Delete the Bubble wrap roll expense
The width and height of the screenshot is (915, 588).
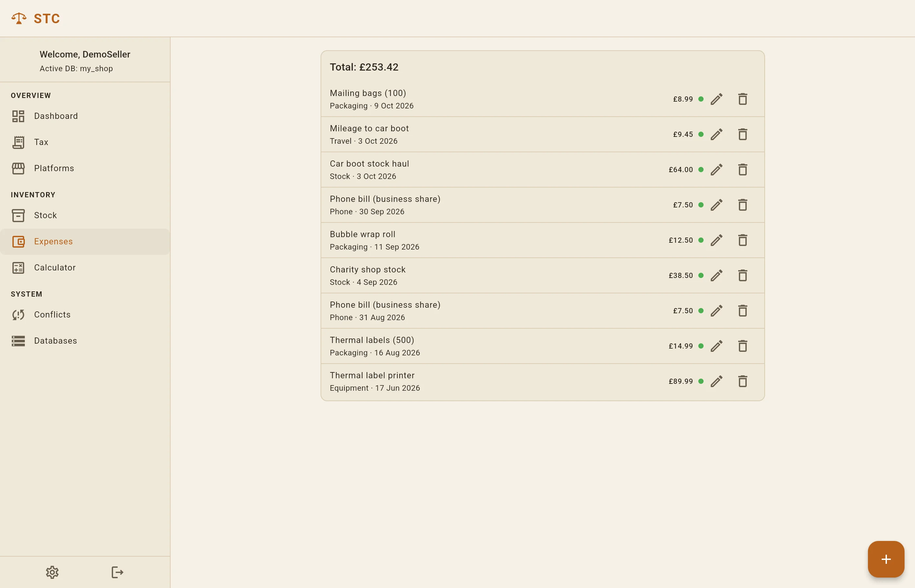742,240
